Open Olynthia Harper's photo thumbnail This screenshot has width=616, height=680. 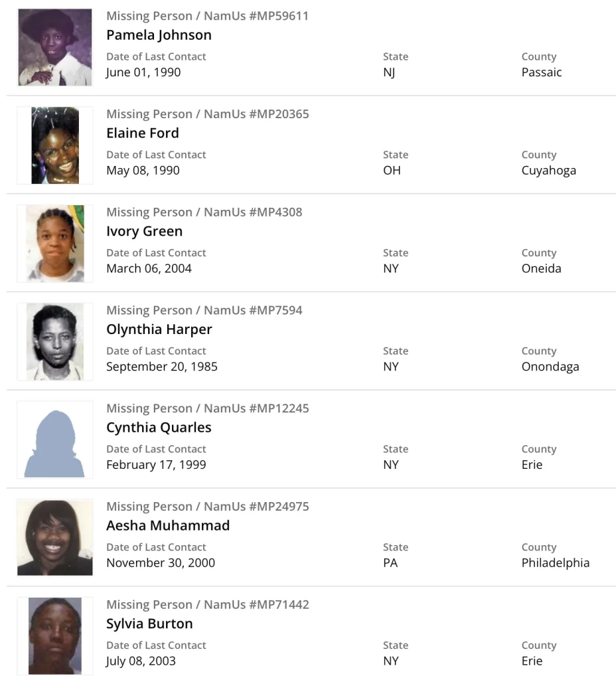(55, 342)
